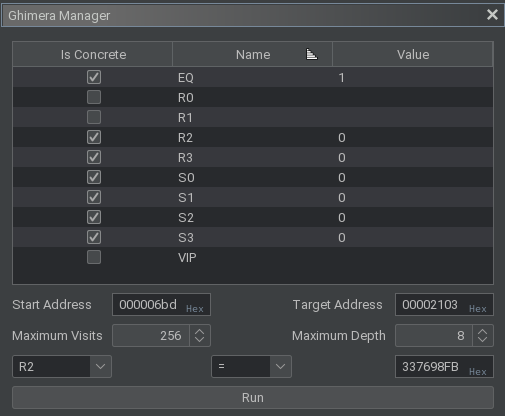Click the Target Address label
This screenshot has height=416, width=505.
pos(337,305)
